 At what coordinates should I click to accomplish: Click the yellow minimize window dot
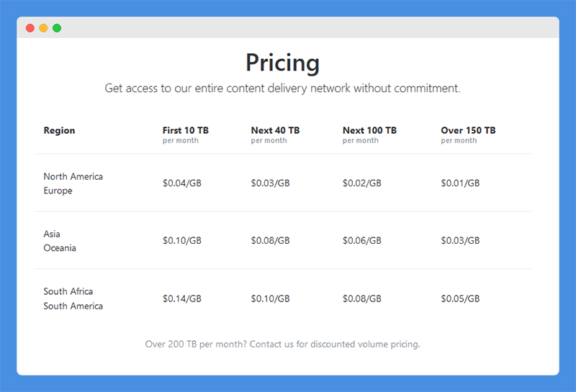point(43,28)
